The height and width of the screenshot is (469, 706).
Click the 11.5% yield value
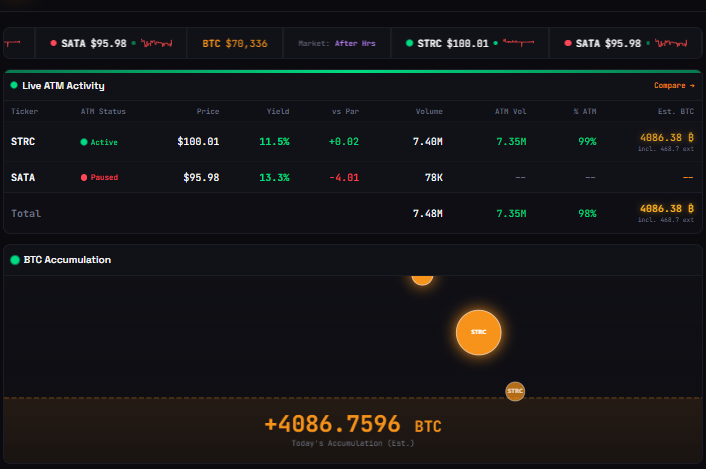click(274, 141)
